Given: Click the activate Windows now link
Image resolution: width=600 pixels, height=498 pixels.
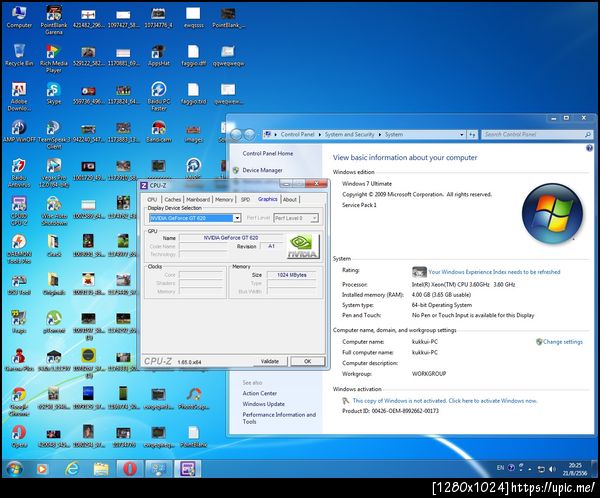Looking at the screenshot, I should coord(445,401).
